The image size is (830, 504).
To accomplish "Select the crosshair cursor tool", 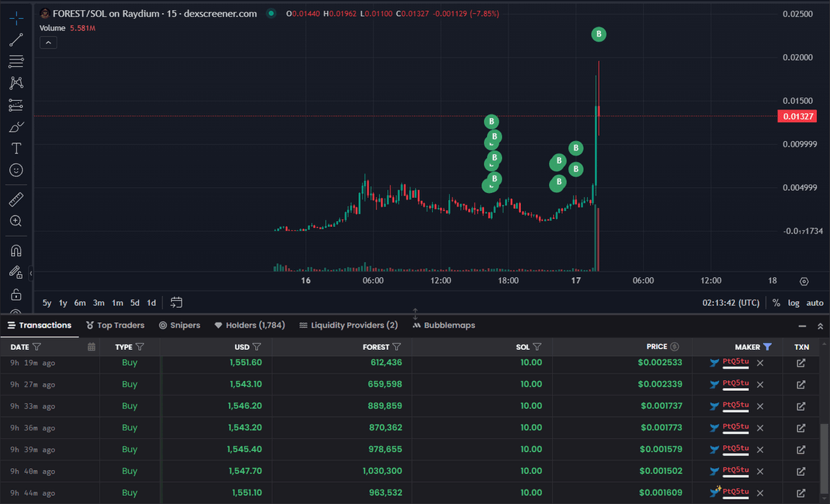I will tap(16, 18).
